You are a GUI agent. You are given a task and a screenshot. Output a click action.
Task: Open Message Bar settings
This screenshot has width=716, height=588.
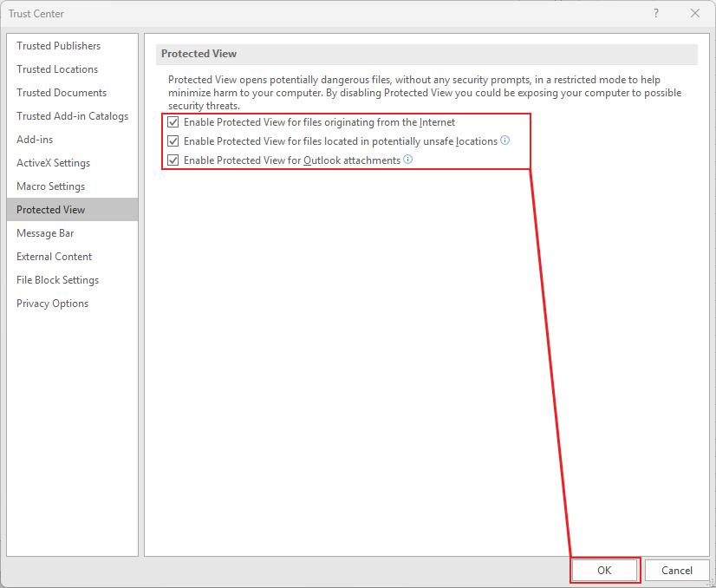tap(73, 233)
